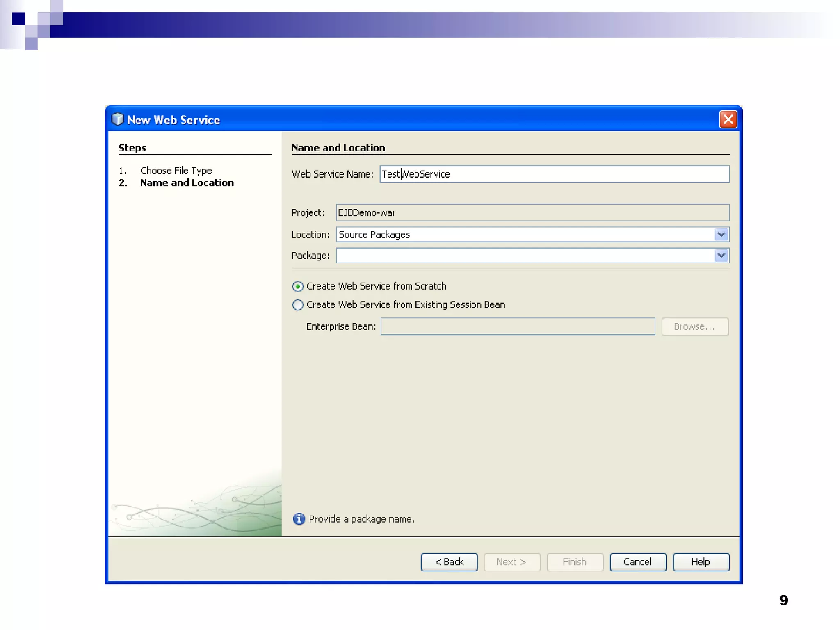Click the Source Packages location value
The width and height of the screenshot is (840, 630).
pos(374,234)
